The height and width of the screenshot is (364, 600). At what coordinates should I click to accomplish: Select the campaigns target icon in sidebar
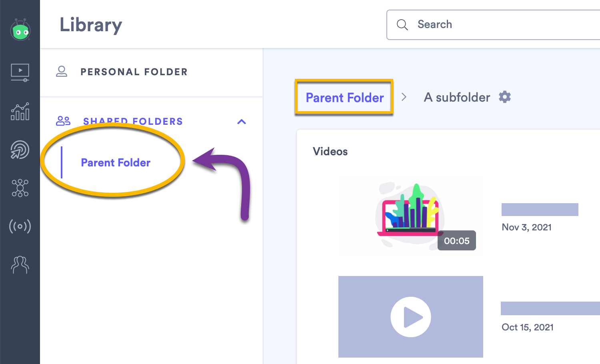point(20,150)
